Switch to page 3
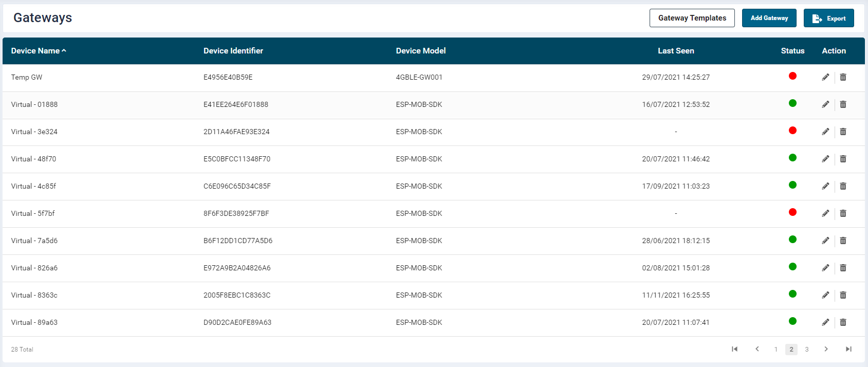 click(807, 350)
